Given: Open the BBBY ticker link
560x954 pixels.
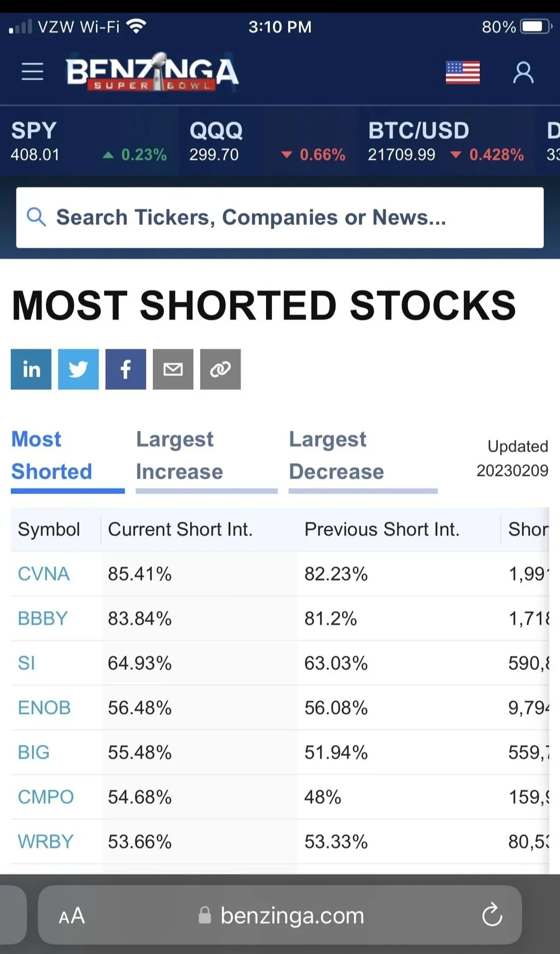Looking at the screenshot, I should tap(43, 619).
